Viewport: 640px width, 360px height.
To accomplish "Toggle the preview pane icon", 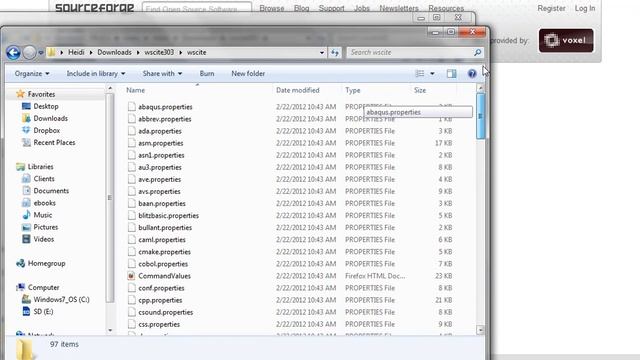I will click(451, 73).
